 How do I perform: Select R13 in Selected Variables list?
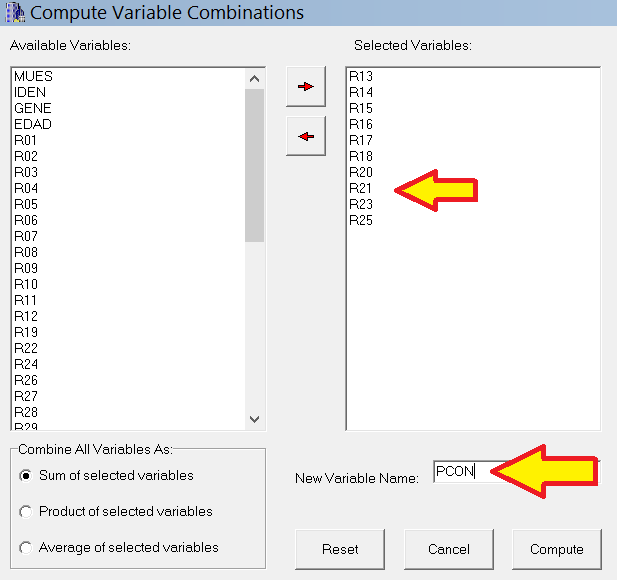tap(360, 76)
